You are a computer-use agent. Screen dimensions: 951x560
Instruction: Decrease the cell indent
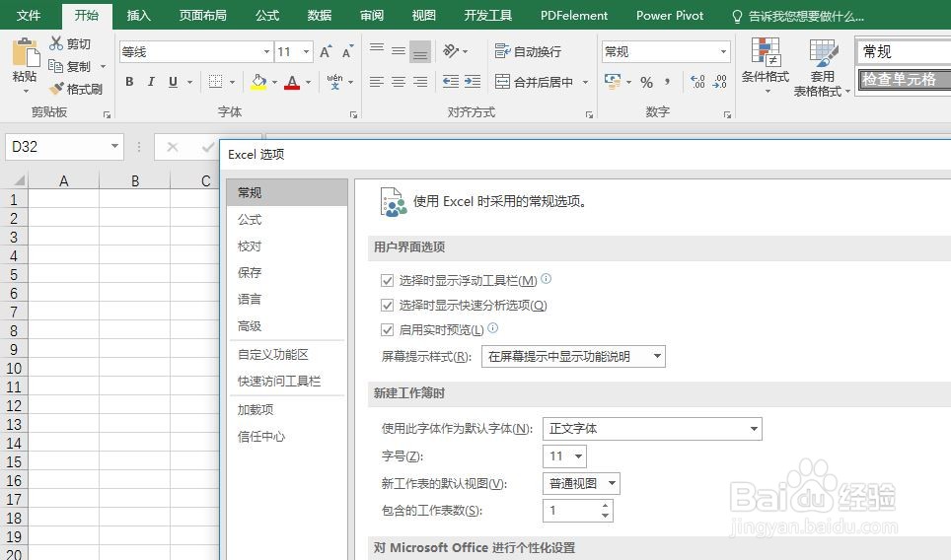click(x=451, y=81)
